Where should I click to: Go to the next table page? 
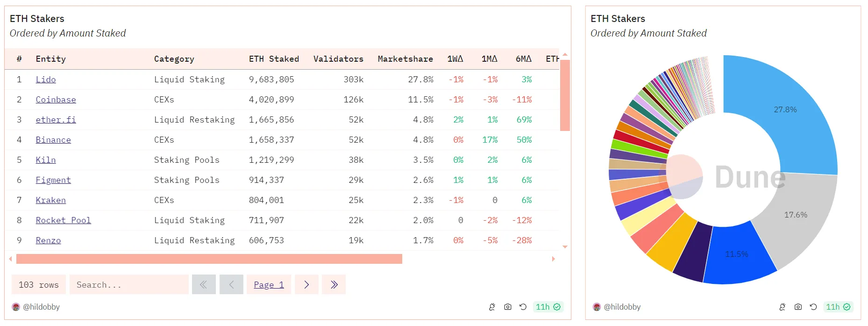pos(306,284)
